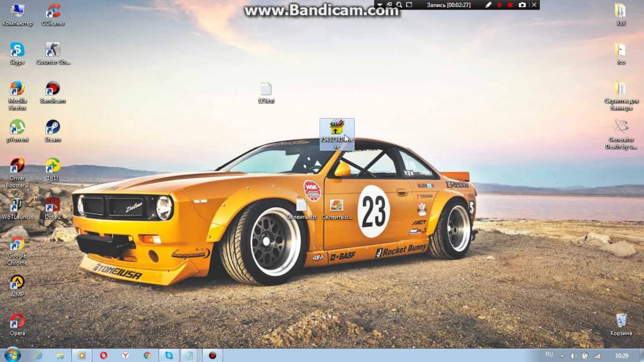This screenshot has width=644, height=362.
Task: Select the WinRAR self-extracting exe file
Action: pos(337,134)
